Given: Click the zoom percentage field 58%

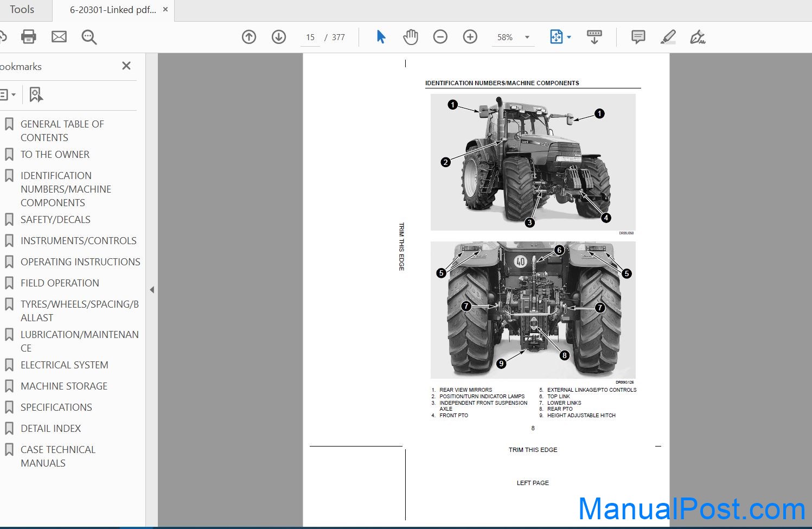Looking at the screenshot, I should click(506, 37).
